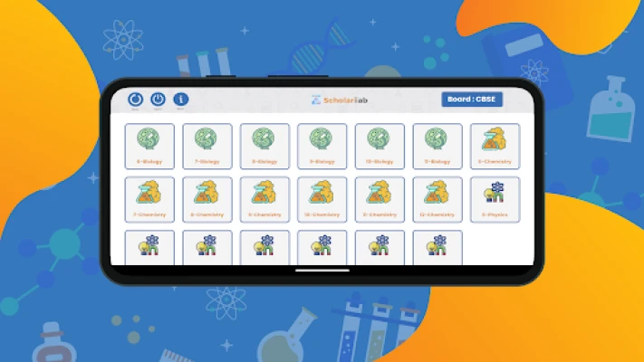Image resolution: width=644 pixels, height=362 pixels.
Task: Open the 7-Chemistry subject tile
Action: point(149,199)
